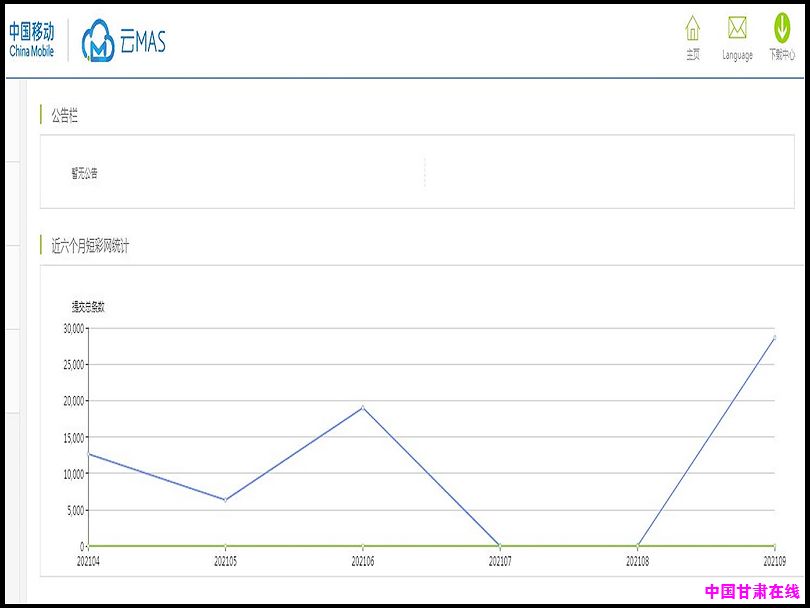Click the 公告栏 section heading
Screen dimensions: 810x608
point(64,116)
